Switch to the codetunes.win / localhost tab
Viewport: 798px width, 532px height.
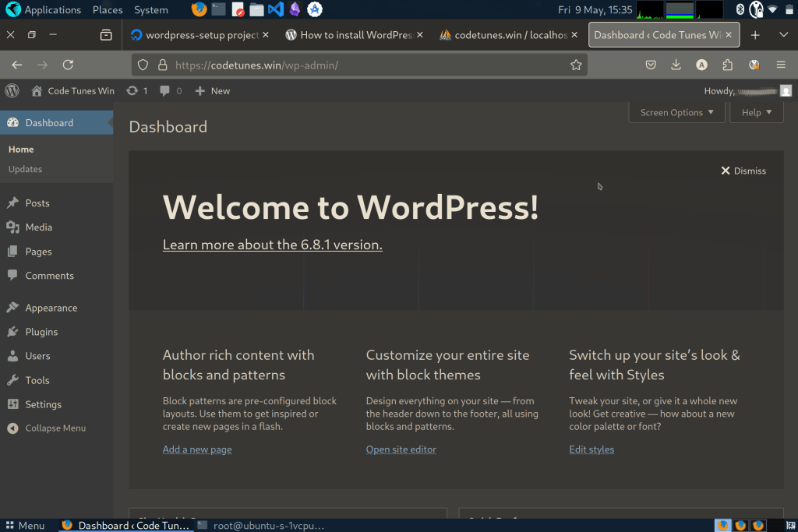point(507,34)
